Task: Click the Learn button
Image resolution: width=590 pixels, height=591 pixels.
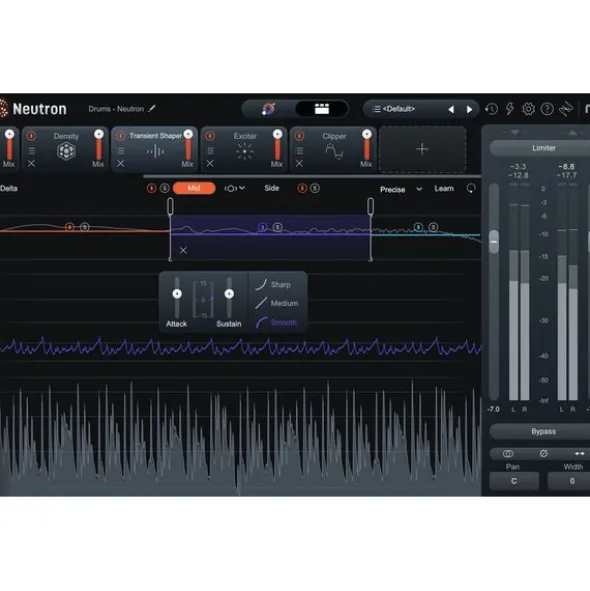Action: [x=444, y=188]
